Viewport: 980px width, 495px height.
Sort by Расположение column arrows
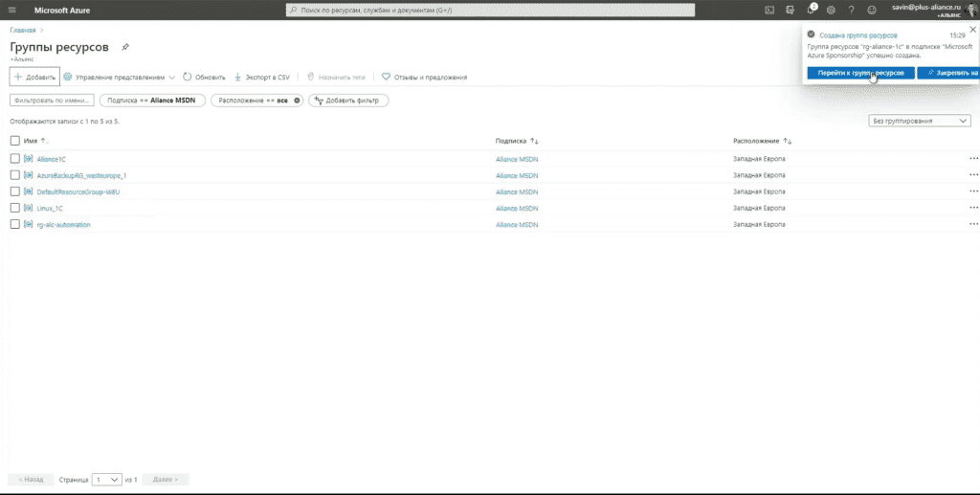click(788, 142)
